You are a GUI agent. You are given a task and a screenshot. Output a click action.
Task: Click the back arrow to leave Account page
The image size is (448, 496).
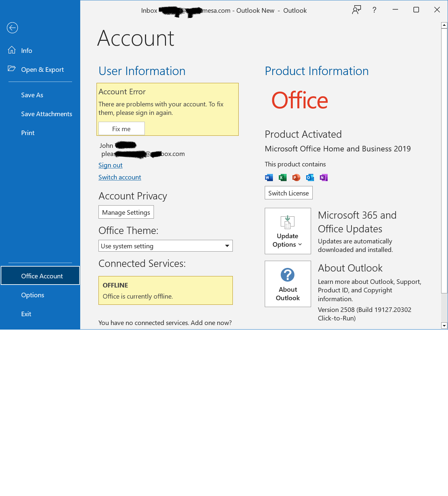12,28
